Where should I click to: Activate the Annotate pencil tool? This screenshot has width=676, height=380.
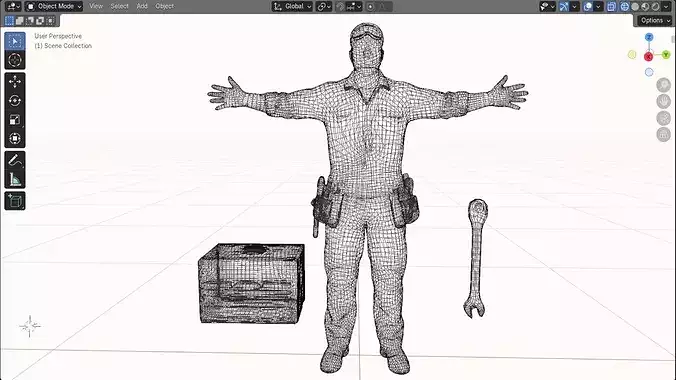pos(15,160)
